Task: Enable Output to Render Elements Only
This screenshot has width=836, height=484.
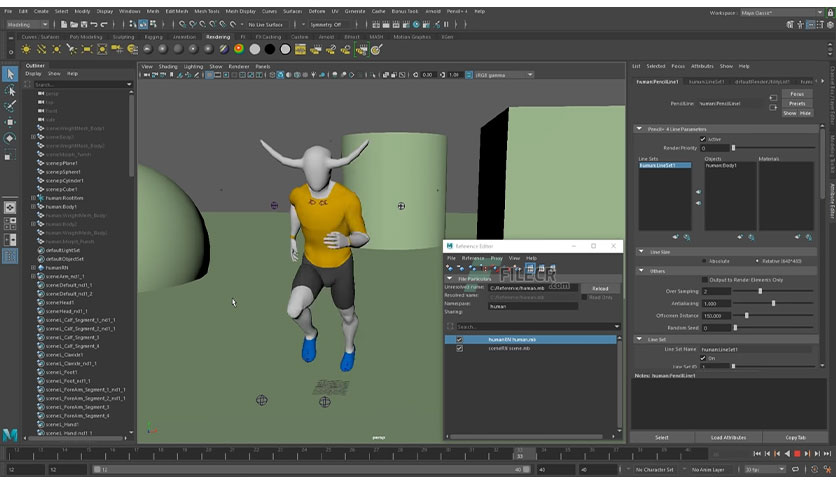Action: (704, 280)
